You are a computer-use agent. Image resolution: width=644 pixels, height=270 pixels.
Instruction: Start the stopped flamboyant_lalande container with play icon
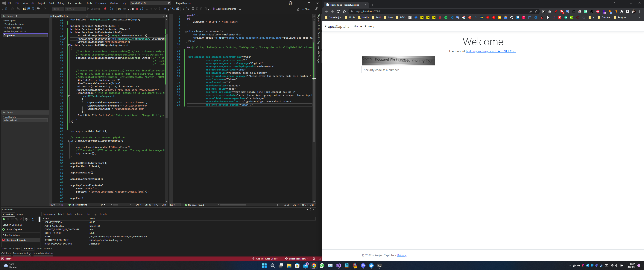pos(4,219)
